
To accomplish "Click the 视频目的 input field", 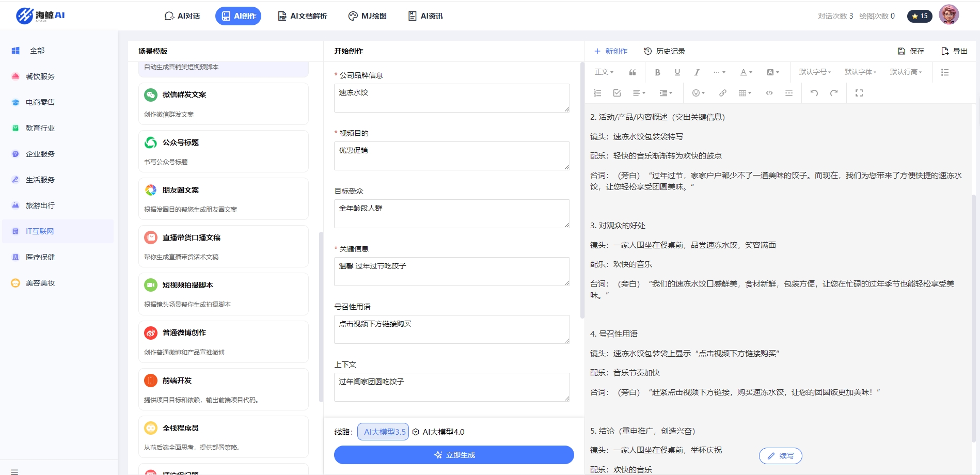I will click(x=452, y=156).
